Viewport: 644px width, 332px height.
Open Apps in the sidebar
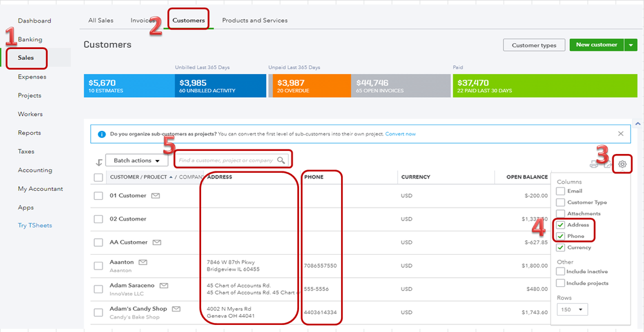(x=26, y=208)
